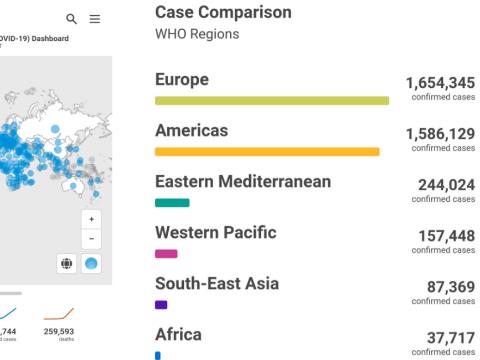Click the teal Eastern Mediterranean bar
This screenshot has width=480, height=360.
tap(172, 203)
